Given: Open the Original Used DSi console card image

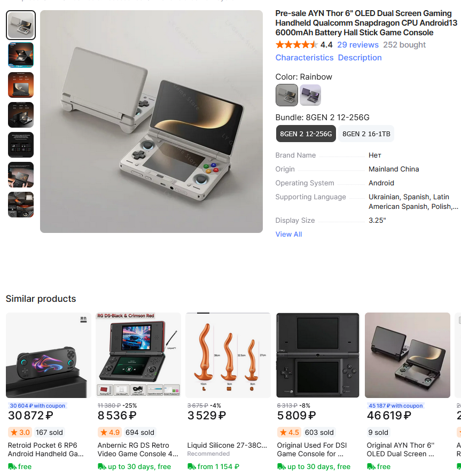Looking at the screenshot, I should [318, 355].
